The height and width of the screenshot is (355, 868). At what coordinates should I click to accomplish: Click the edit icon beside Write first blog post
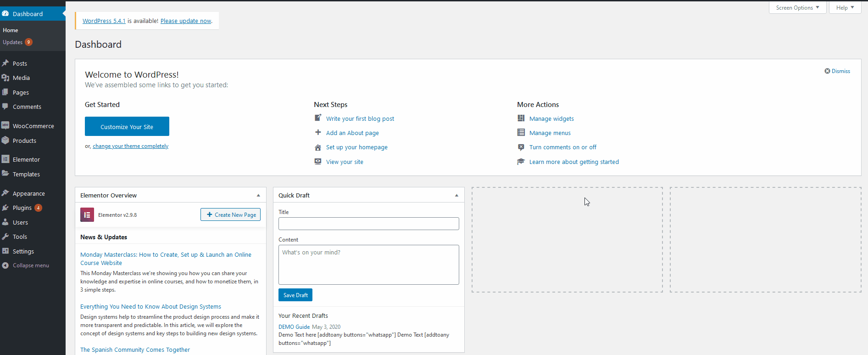[x=318, y=118]
